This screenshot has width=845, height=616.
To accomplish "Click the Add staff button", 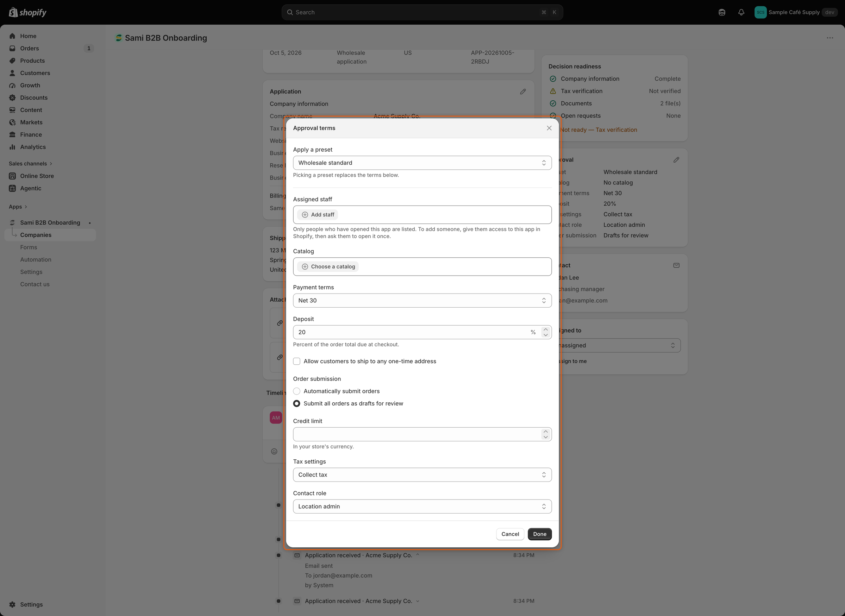I will click(318, 215).
